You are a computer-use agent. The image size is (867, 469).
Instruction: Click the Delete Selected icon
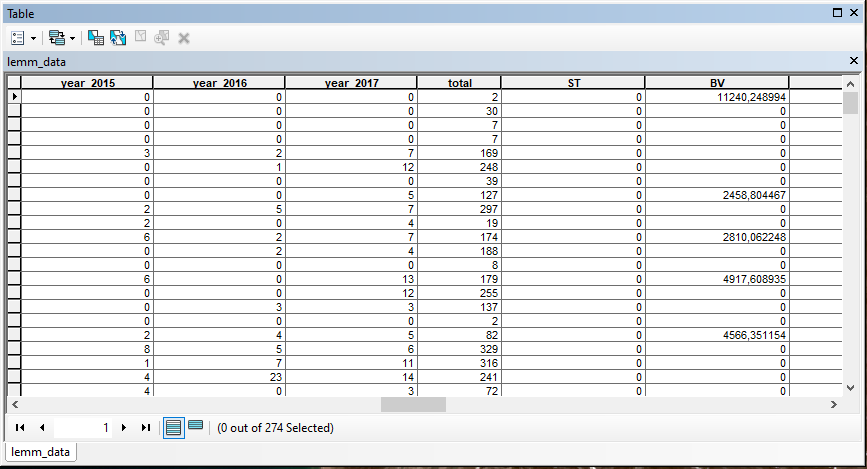(184, 38)
